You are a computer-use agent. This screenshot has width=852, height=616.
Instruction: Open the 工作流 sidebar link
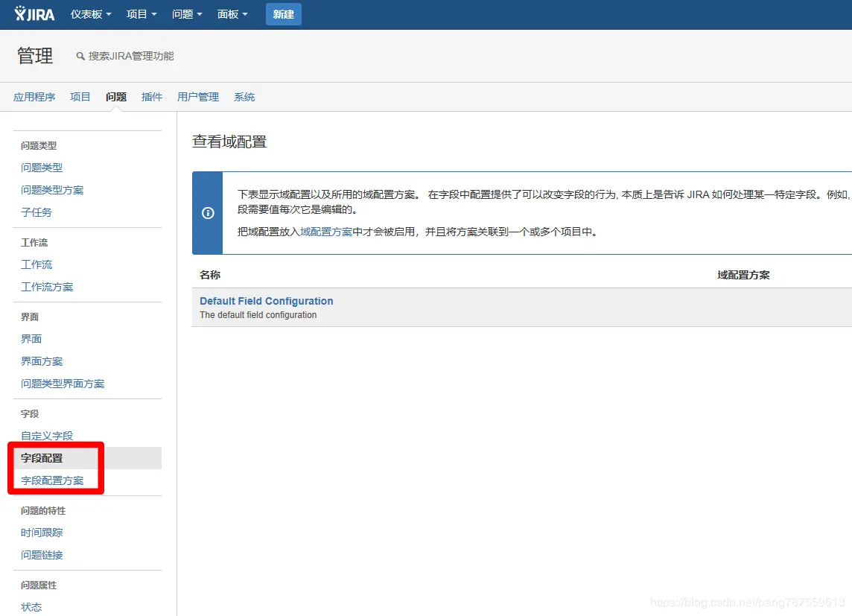tap(36, 264)
